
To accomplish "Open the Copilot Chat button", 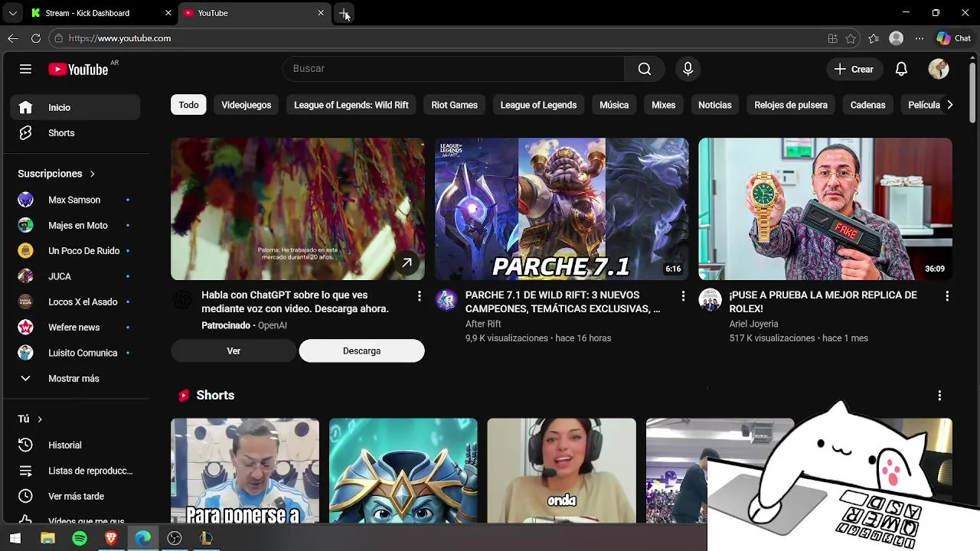I will 954,38.
